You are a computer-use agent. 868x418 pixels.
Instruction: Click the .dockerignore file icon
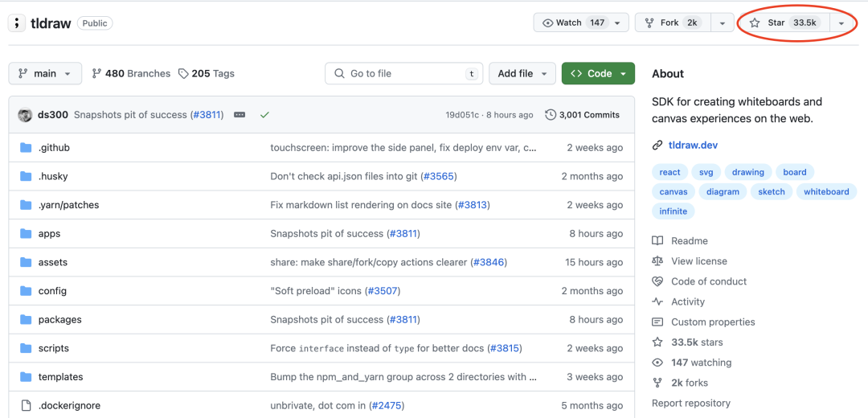[25, 406]
